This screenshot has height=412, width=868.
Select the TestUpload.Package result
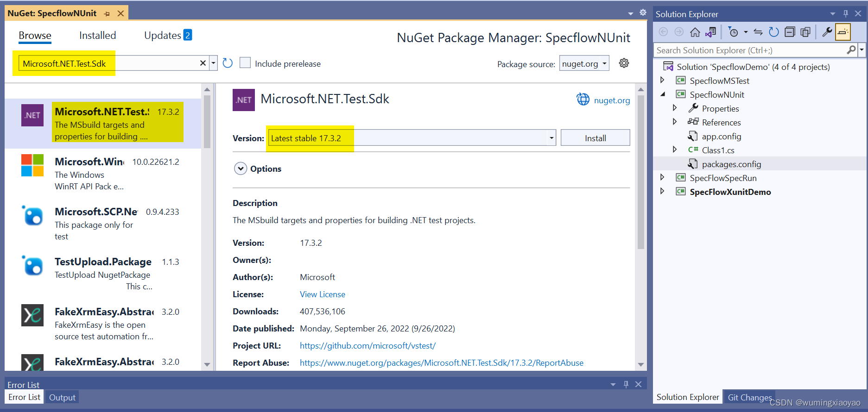pos(103,274)
